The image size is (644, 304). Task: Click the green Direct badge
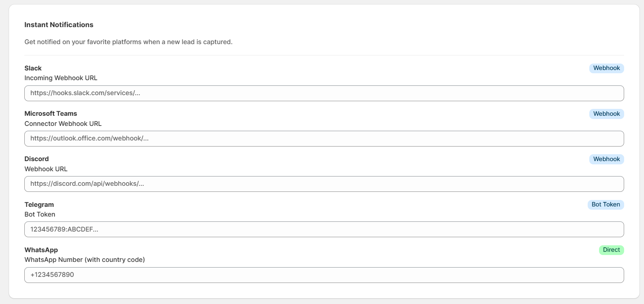[611, 250]
